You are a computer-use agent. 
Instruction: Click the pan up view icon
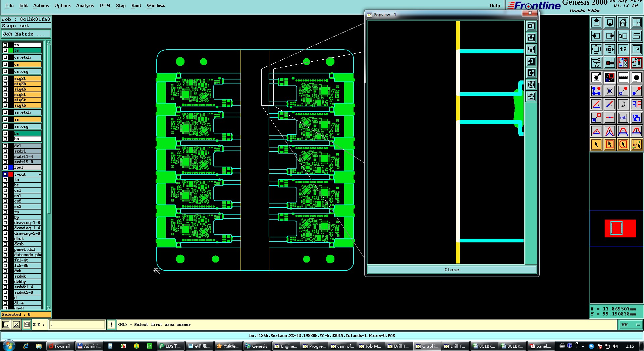coord(596,22)
